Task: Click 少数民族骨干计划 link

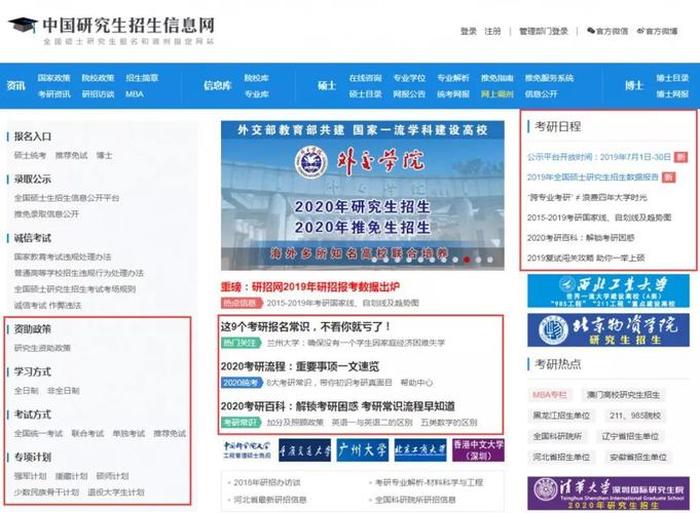Action: [46, 492]
